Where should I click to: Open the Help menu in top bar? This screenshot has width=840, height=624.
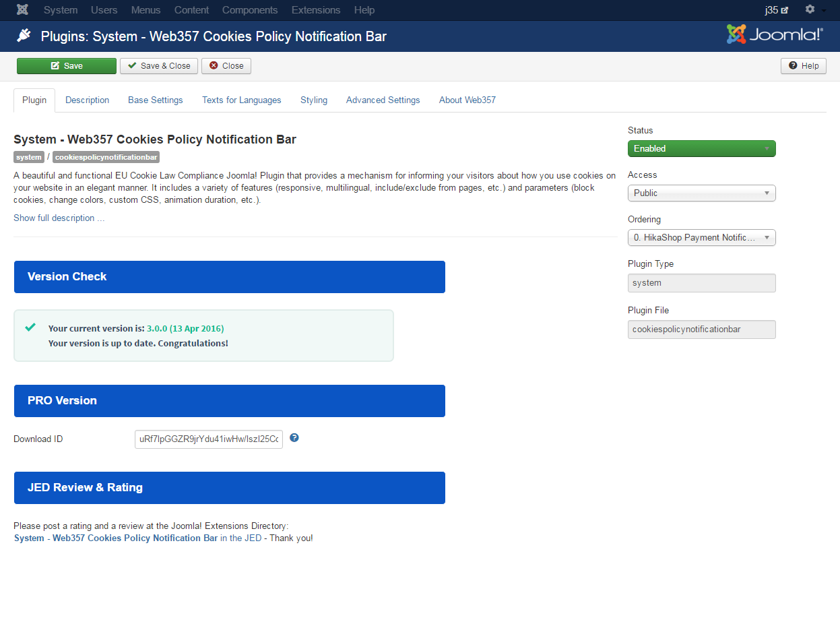click(x=364, y=10)
